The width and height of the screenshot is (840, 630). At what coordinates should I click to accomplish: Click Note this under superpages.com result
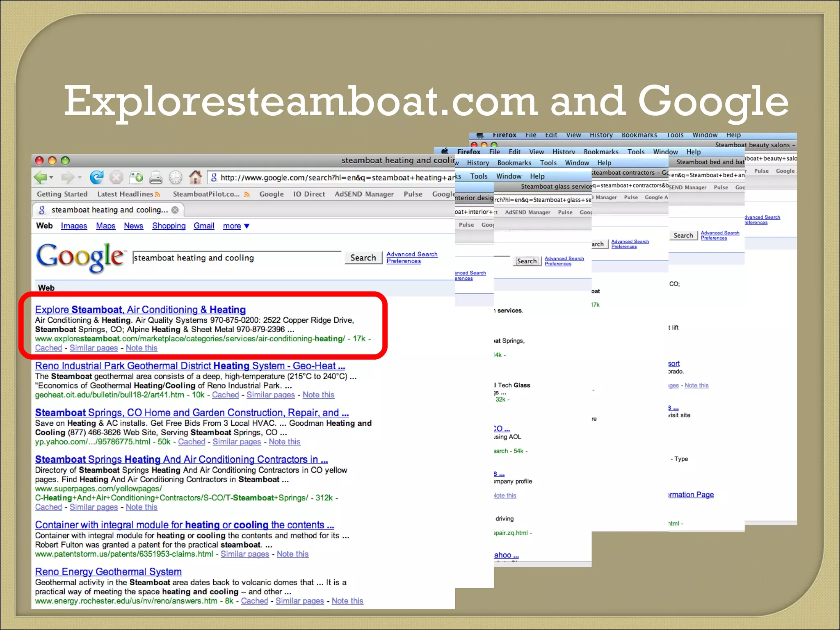[x=142, y=507]
